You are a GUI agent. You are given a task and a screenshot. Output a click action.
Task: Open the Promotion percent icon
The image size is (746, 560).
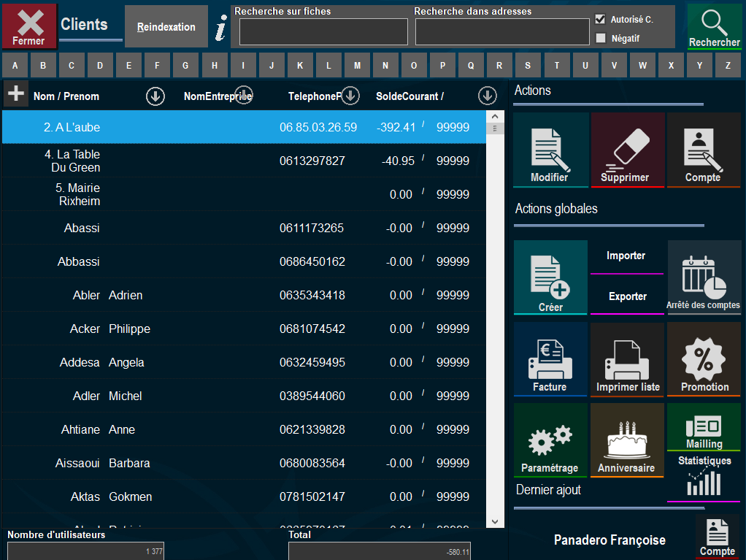click(x=704, y=360)
